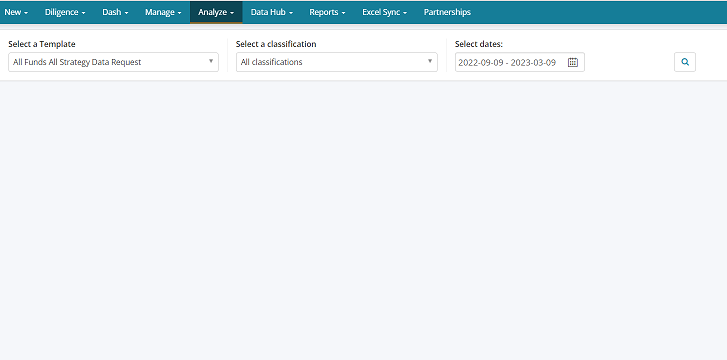Expand the template dropdown arrow

coord(210,61)
